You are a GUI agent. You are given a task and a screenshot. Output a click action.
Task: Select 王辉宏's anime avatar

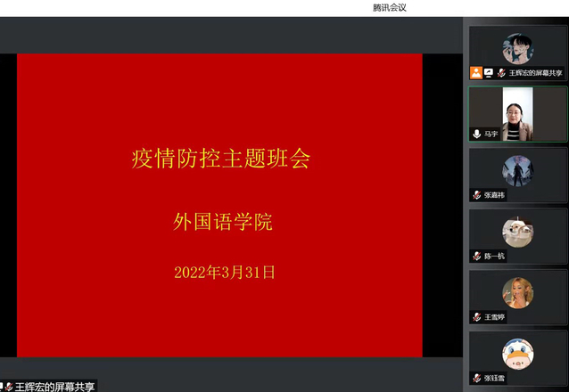pyautogui.click(x=518, y=48)
